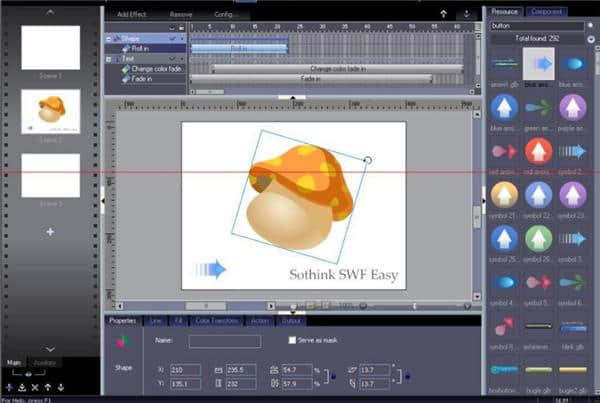
Task: Select the green arrow resource icon
Action: [539, 107]
